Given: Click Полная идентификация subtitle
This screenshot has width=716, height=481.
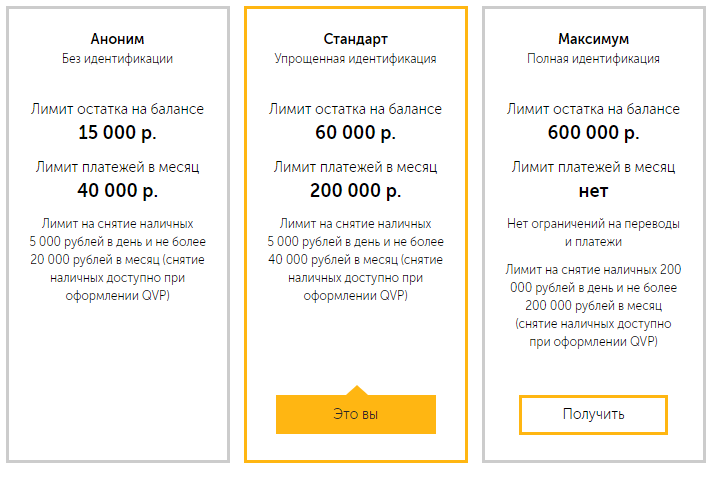Looking at the screenshot, I should click(593, 59).
